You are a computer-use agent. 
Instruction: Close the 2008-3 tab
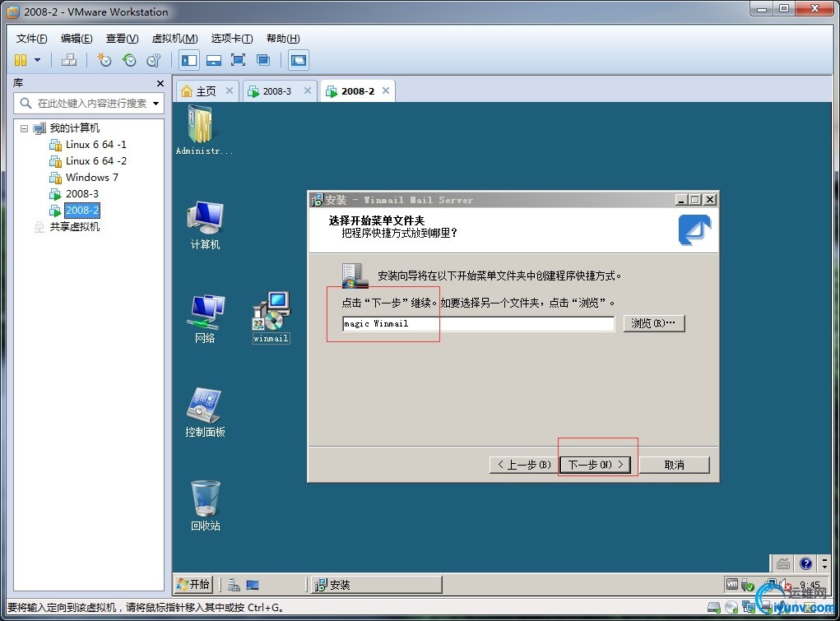coord(308,90)
